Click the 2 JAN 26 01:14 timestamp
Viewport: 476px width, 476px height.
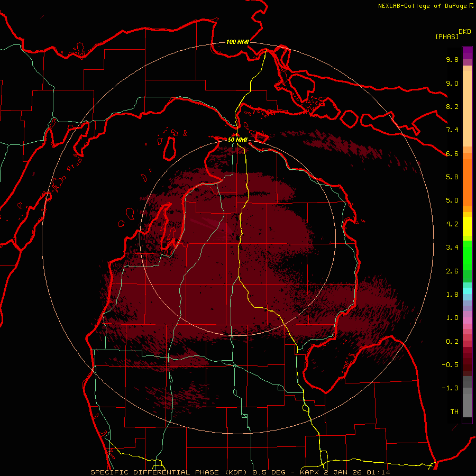(x=358, y=472)
